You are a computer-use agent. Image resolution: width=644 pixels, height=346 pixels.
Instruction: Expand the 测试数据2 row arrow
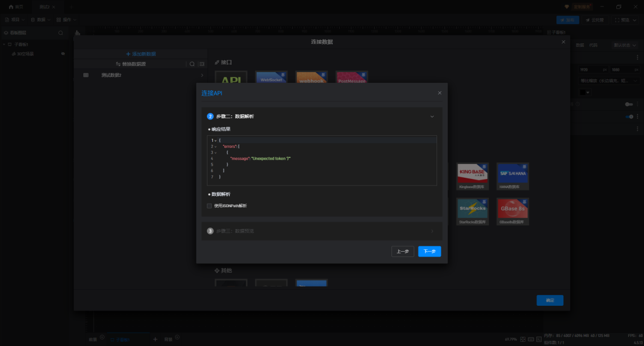tap(201, 75)
